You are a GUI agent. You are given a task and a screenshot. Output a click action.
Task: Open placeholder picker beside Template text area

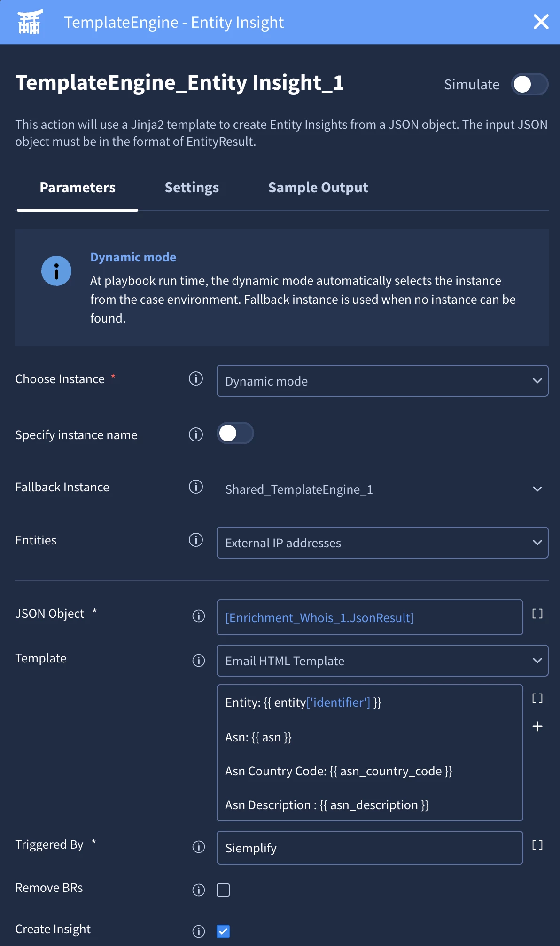537,698
